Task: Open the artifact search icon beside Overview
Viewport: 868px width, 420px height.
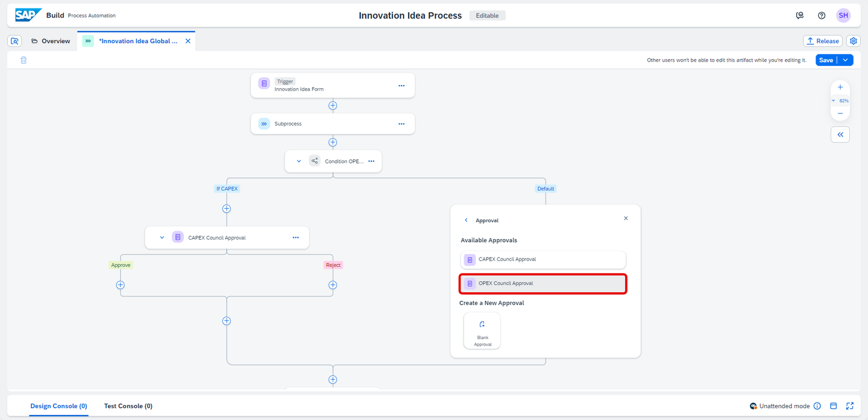Action: [15, 41]
